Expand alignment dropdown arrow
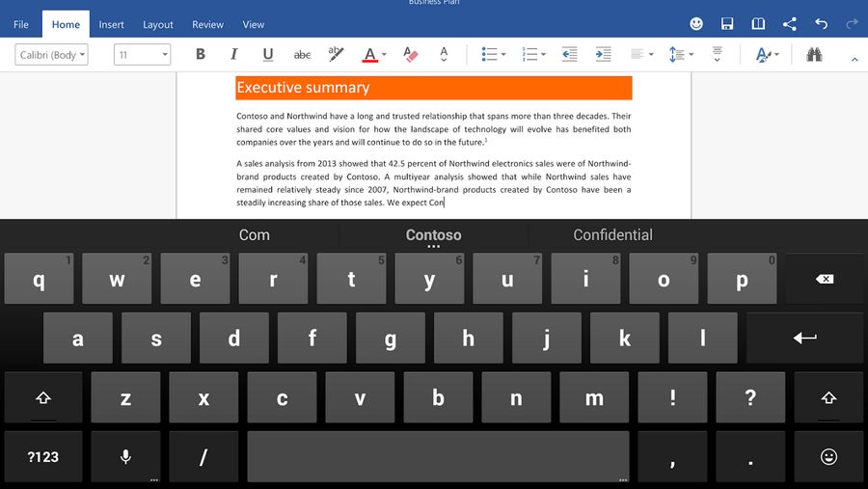The height and width of the screenshot is (489, 868). coord(651,54)
